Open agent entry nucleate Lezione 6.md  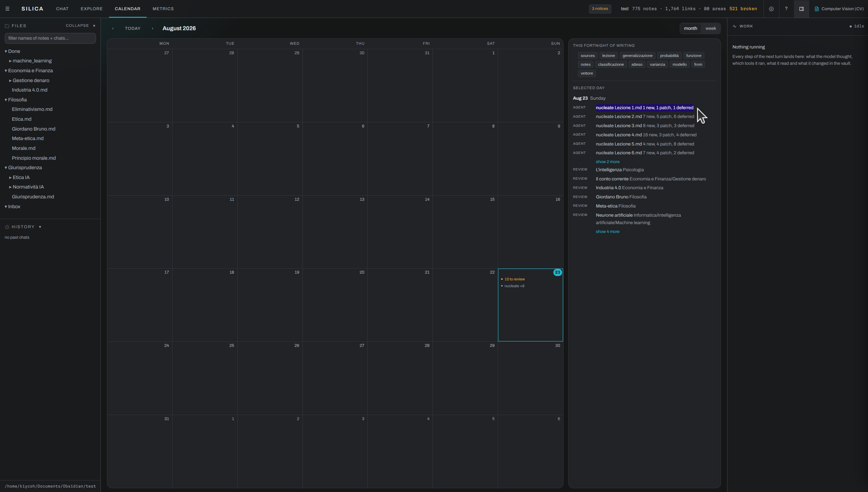645,153
